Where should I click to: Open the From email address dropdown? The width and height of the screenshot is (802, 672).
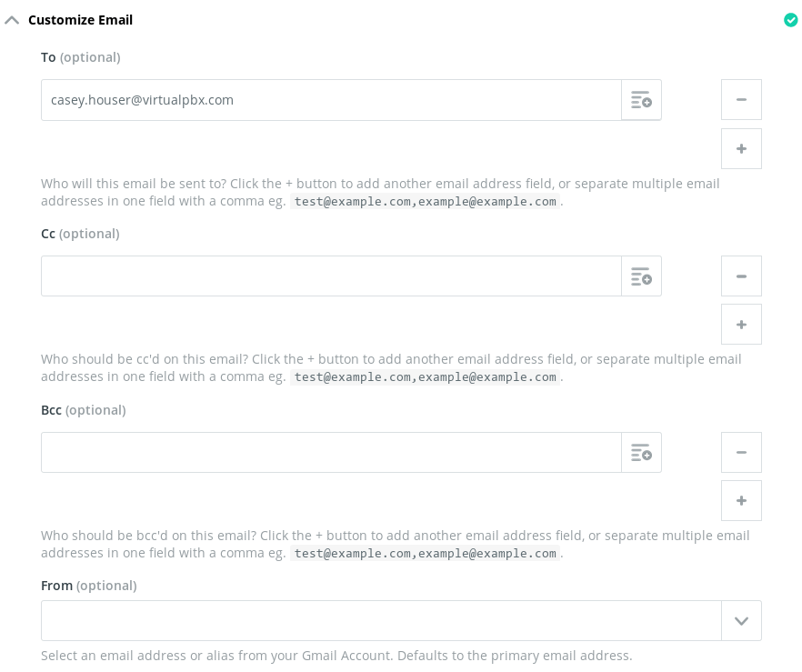pyautogui.click(x=741, y=620)
